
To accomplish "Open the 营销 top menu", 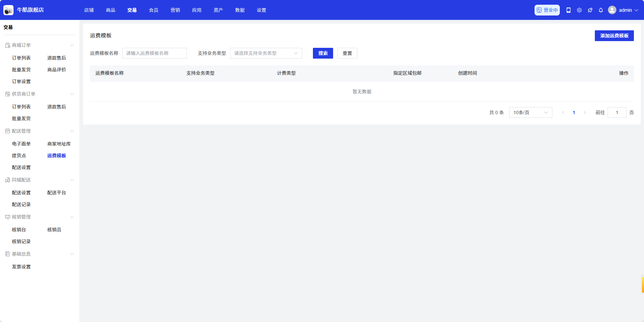I will (x=175, y=10).
